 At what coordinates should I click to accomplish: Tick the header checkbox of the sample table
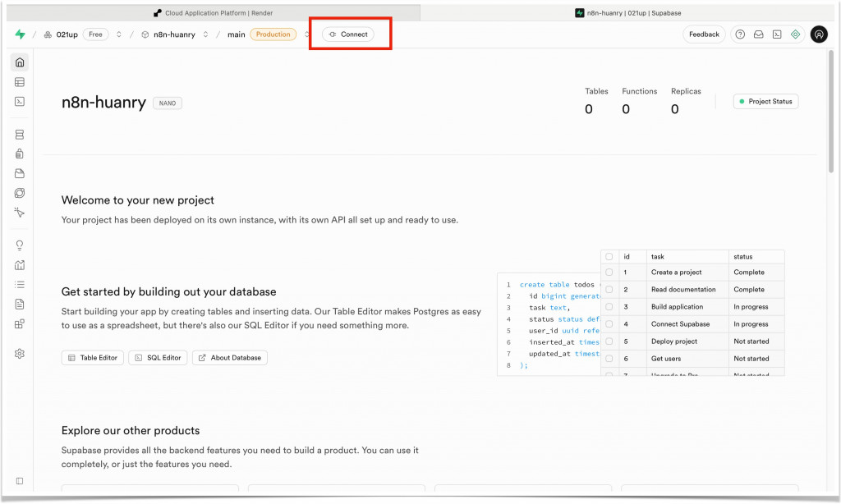(x=609, y=257)
